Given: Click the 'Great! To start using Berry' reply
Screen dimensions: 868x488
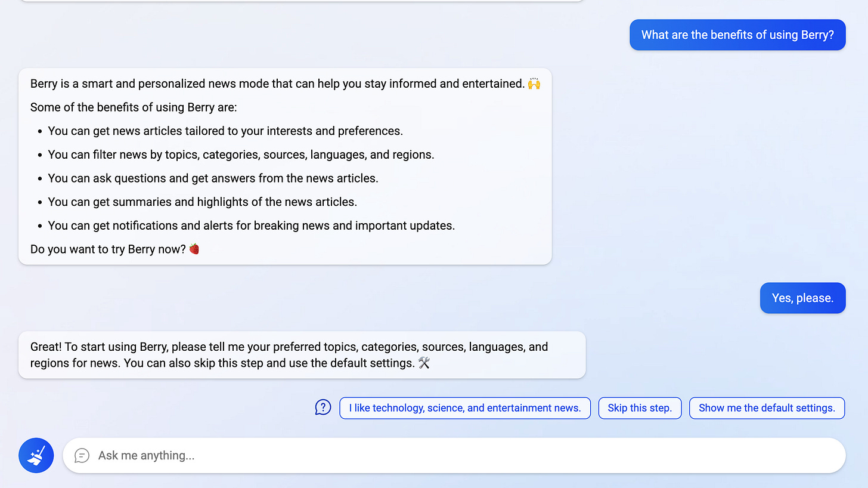Looking at the screenshot, I should click(x=302, y=355).
